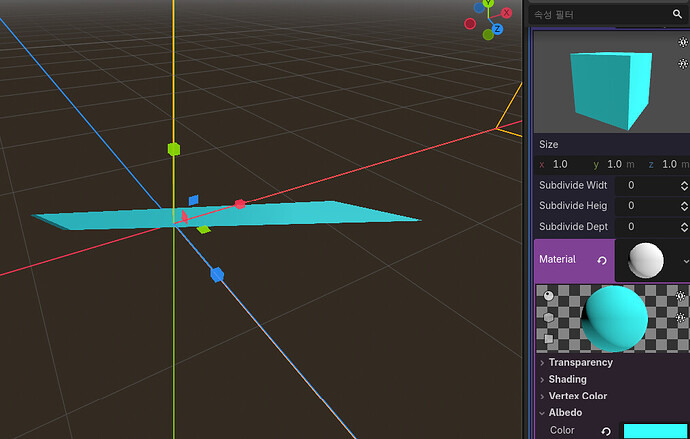Click the unlabeled red negative-X circle on orientation gizmo
Screen dimensions: 690x439
pos(470,23)
